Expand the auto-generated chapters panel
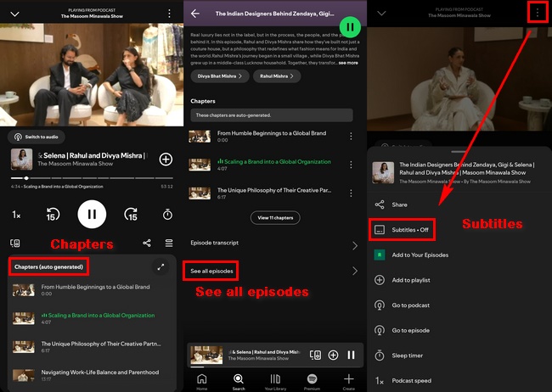Image resolution: width=552 pixels, height=392 pixels. click(x=161, y=266)
